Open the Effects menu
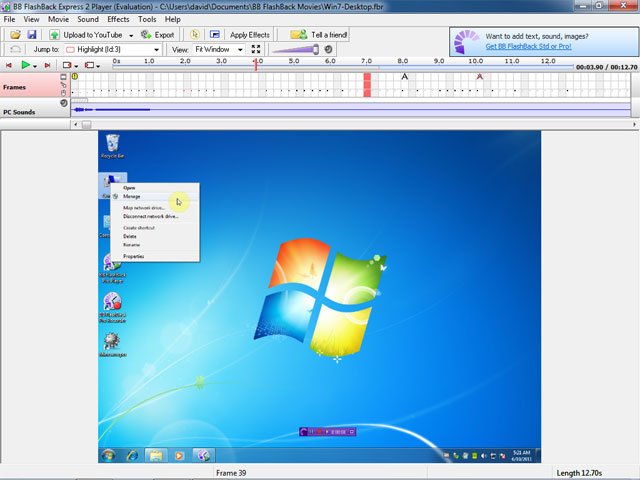The width and height of the screenshot is (640, 480). point(118,19)
